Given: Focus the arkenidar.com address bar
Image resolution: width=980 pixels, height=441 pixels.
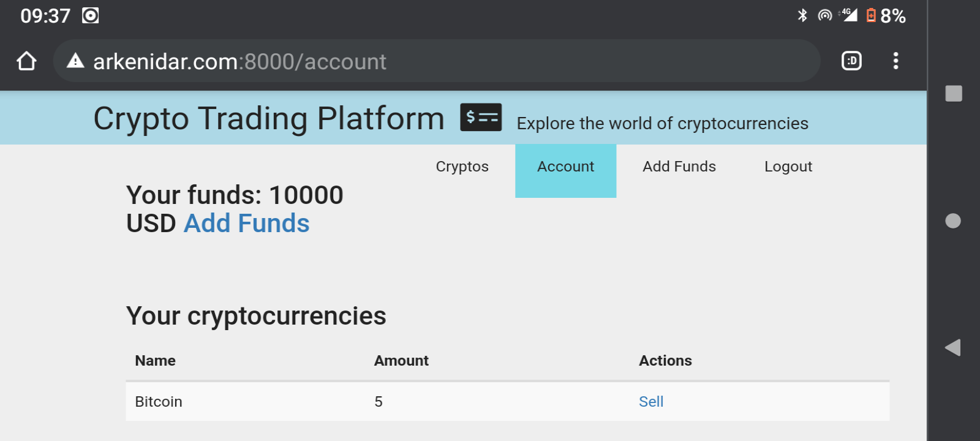Looking at the screenshot, I should 437,61.
